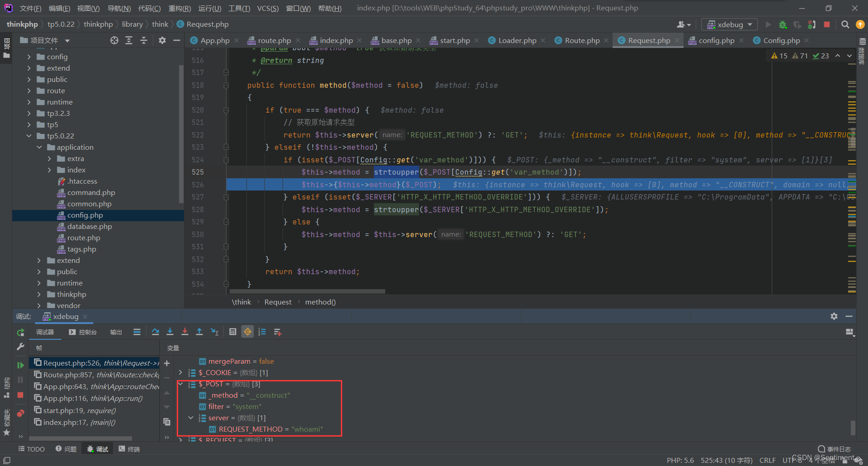Click the wrench debugger settings icon

[20, 347]
